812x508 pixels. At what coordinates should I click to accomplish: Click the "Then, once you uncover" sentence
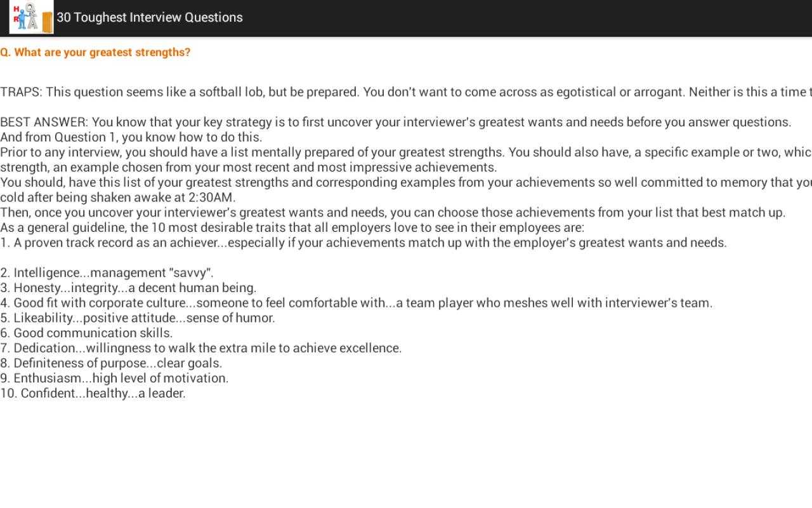[393, 213]
